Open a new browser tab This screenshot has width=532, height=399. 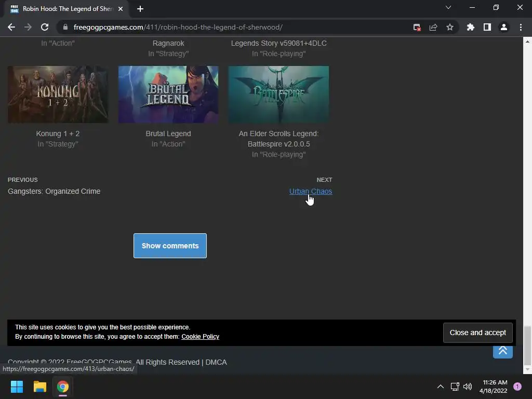click(140, 9)
